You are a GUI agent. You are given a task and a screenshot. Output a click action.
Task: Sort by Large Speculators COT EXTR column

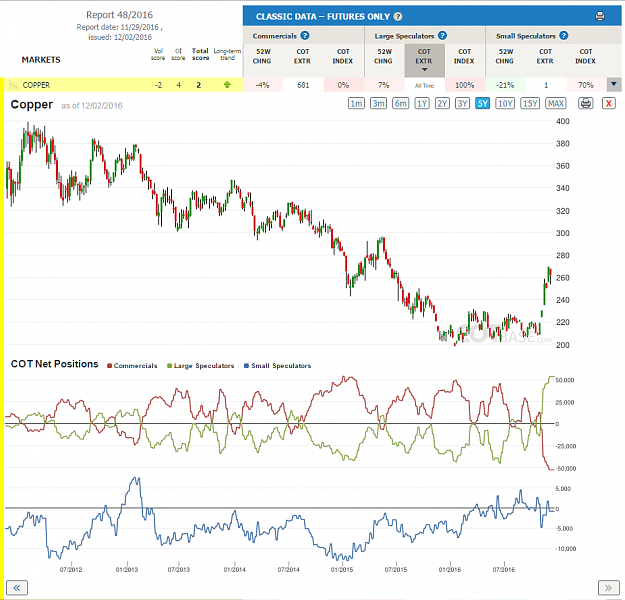[x=424, y=60]
